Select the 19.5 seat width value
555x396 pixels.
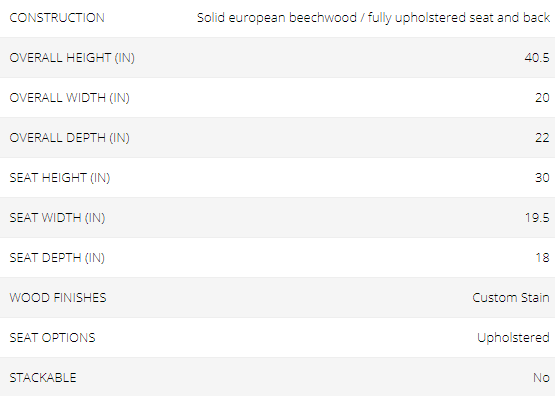[537, 218]
